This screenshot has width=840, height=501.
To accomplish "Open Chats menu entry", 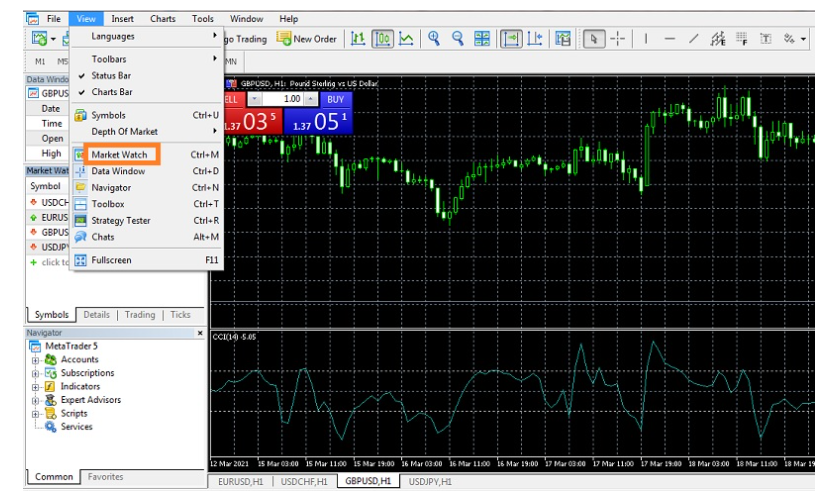I will 147,237.
